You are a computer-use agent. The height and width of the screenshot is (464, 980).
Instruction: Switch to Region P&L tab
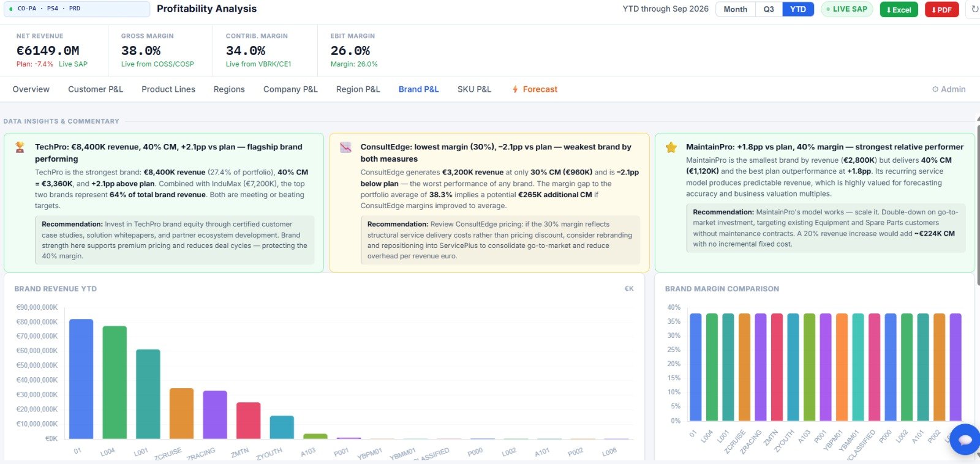[x=358, y=89]
